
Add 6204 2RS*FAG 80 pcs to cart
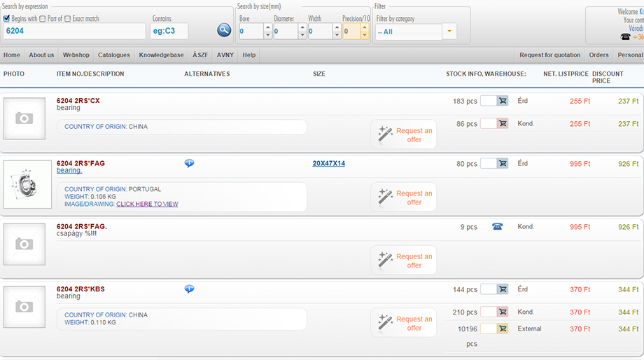coord(502,163)
